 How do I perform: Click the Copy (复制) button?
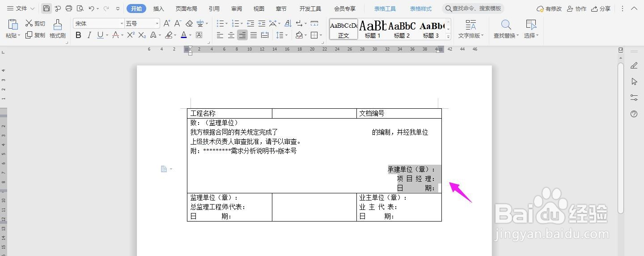(x=35, y=35)
